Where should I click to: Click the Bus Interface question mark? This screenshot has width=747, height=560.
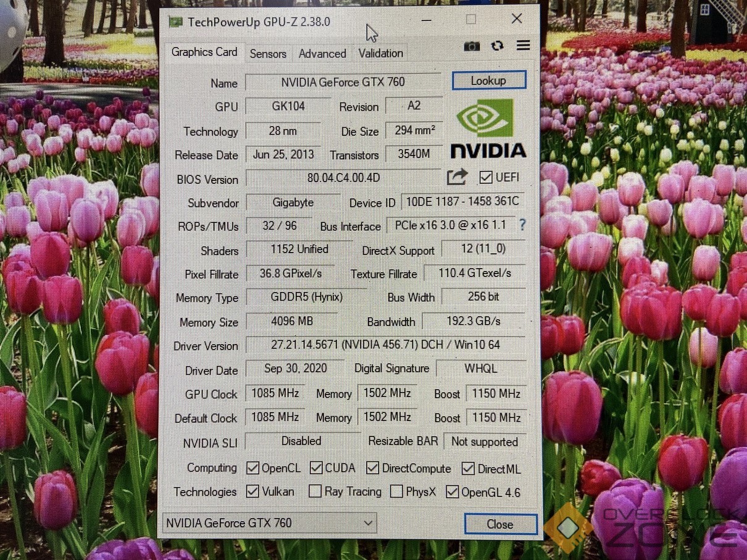(x=522, y=225)
